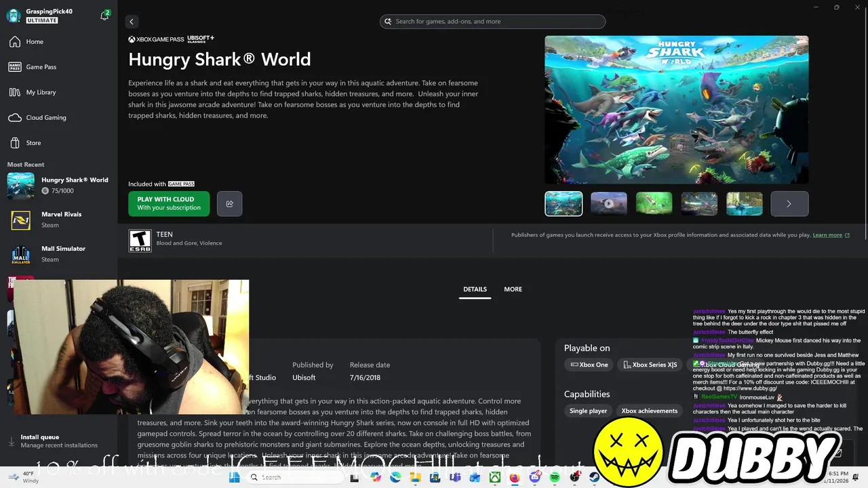Advance gallery with next arrow
This screenshot has height=488, width=868.
coord(789,203)
